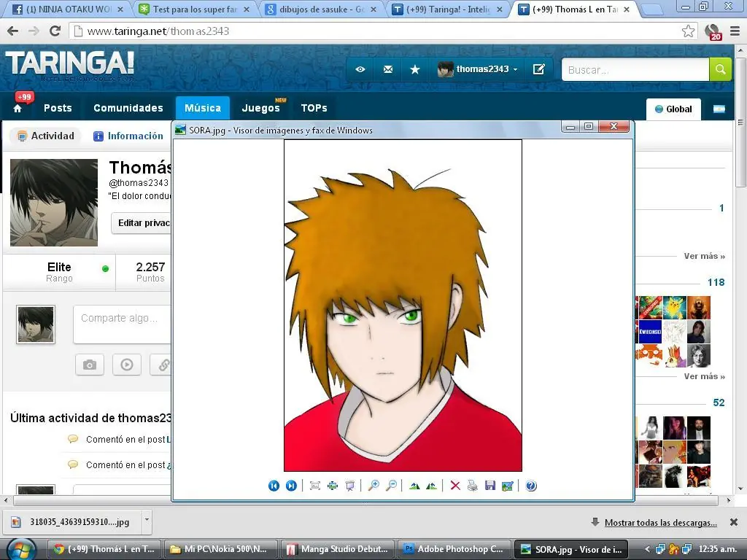This screenshot has height=560, width=747.
Task: Show image at actual size
Action: click(x=333, y=486)
